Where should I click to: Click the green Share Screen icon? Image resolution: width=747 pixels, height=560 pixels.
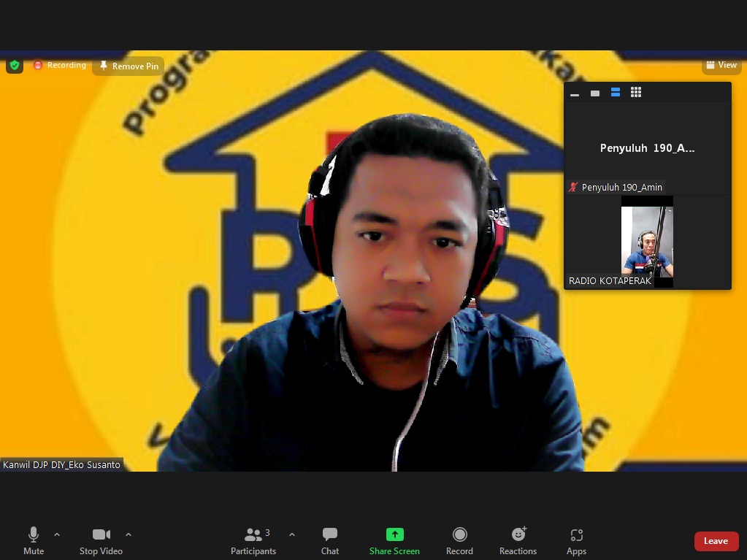394,534
